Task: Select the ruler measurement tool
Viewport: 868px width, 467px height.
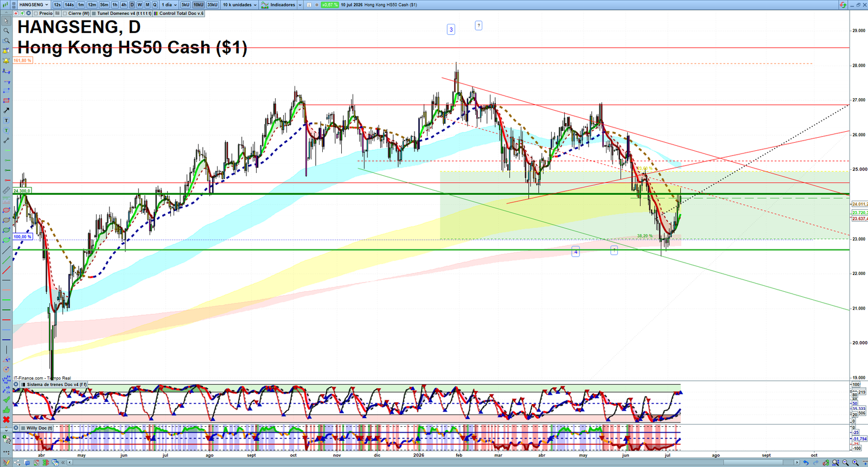Action: click(x=6, y=190)
